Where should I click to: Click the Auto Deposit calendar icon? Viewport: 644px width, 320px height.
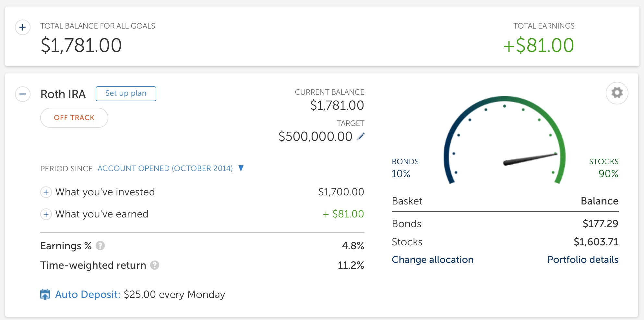[45, 294]
